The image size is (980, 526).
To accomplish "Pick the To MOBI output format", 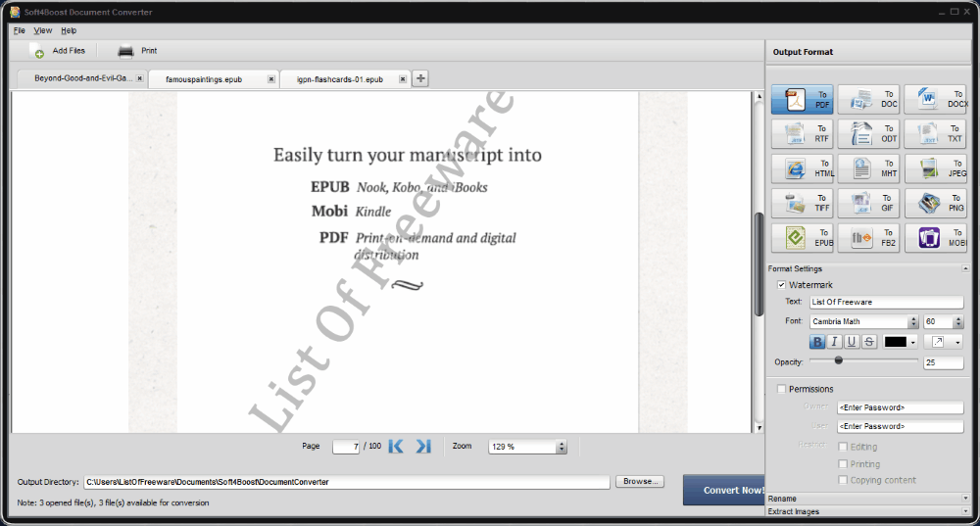I will click(936, 237).
